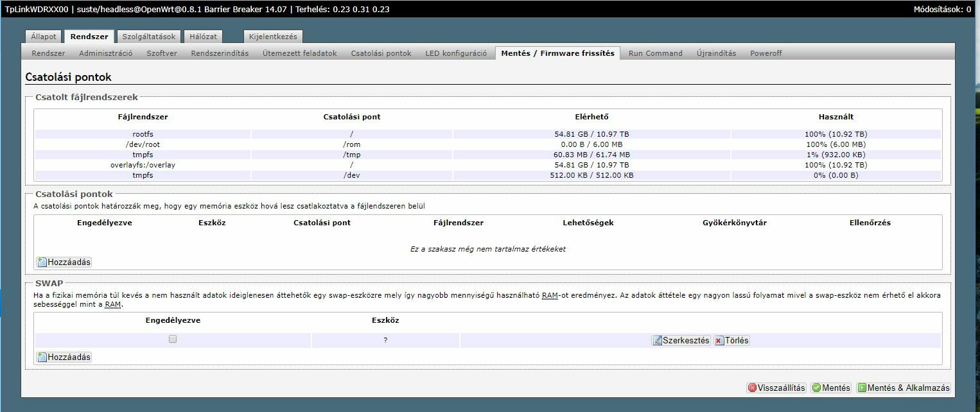Click the Módosítások: 0 indicator
Screen dimensions: 980x412
pos(942,9)
